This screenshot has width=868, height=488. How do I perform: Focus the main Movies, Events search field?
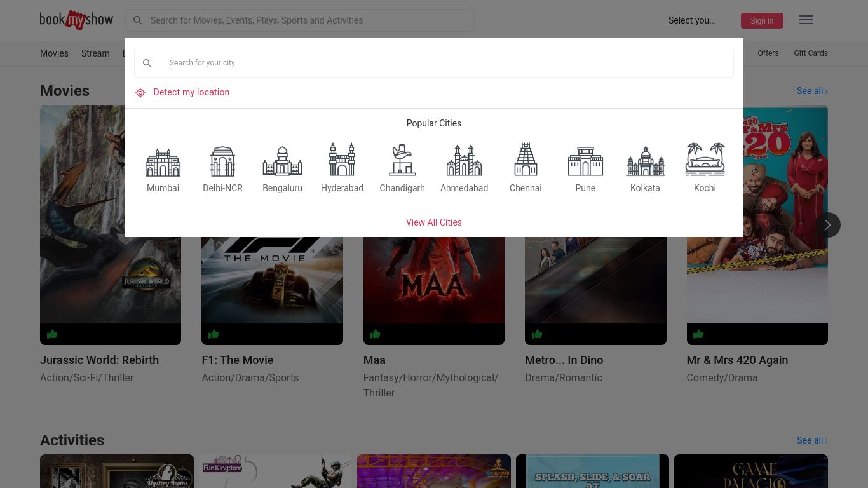[x=299, y=20]
